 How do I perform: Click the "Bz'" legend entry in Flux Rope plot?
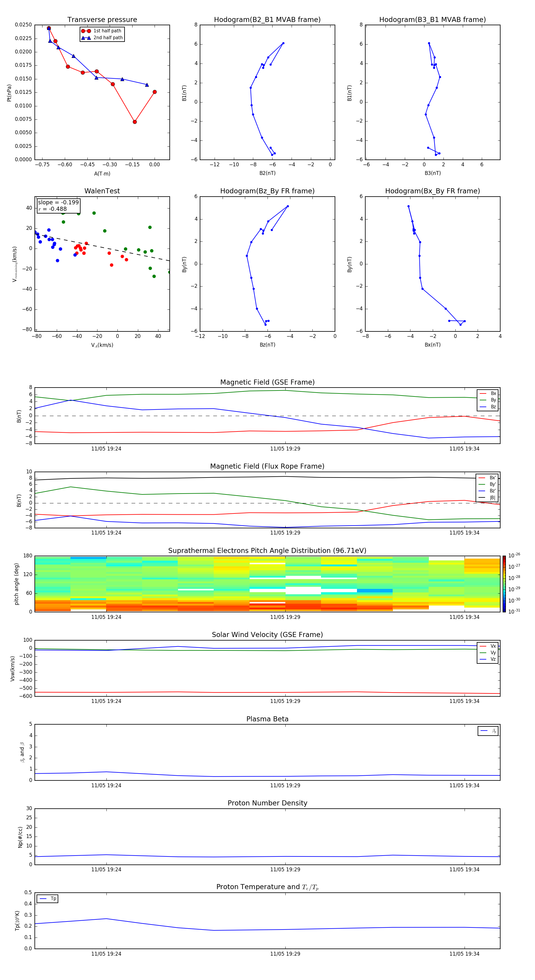pos(487,491)
